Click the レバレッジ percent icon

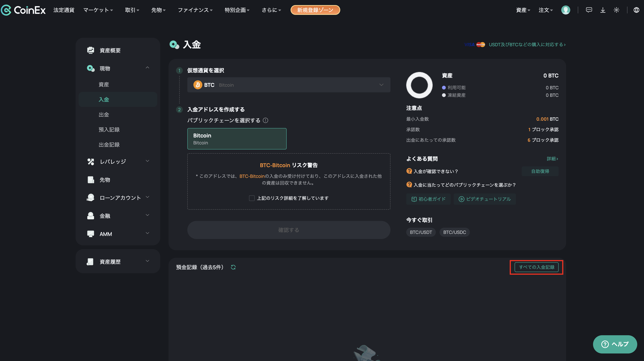tap(90, 162)
